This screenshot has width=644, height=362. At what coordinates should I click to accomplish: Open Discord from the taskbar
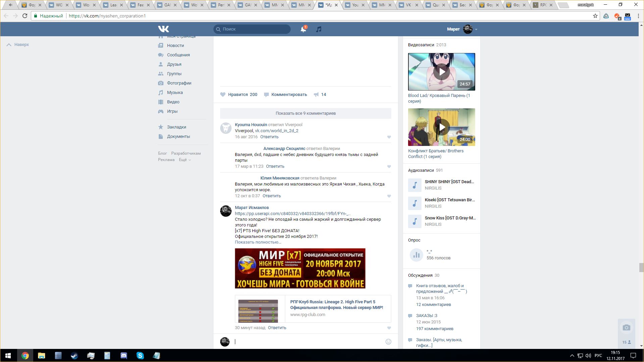(123, 356)
